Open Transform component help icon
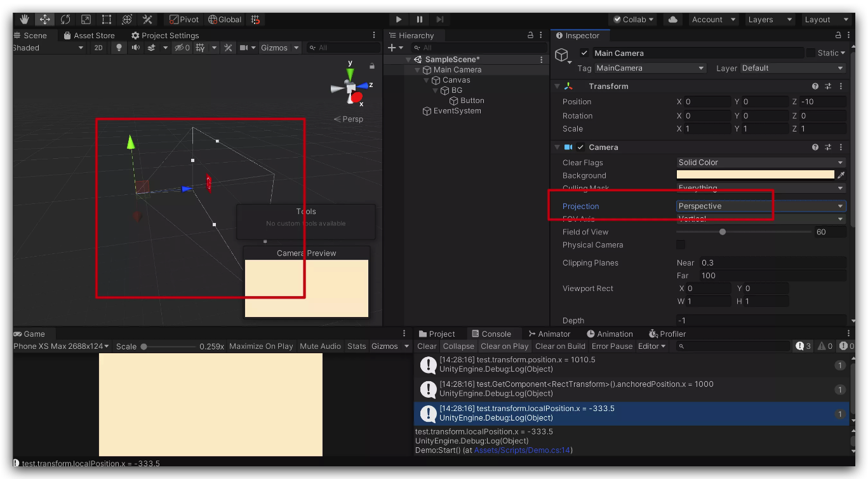The image size is (868, 479). [x=815, y=86]
